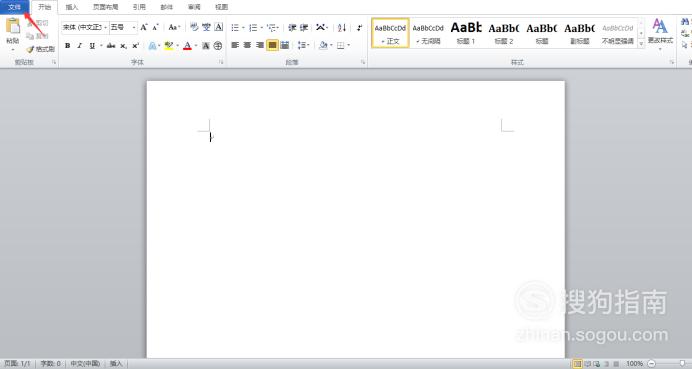The height and width of the screenshot is (369, 692).
Task: Click the zoom out minus button
Action: [x=652, y=364]
